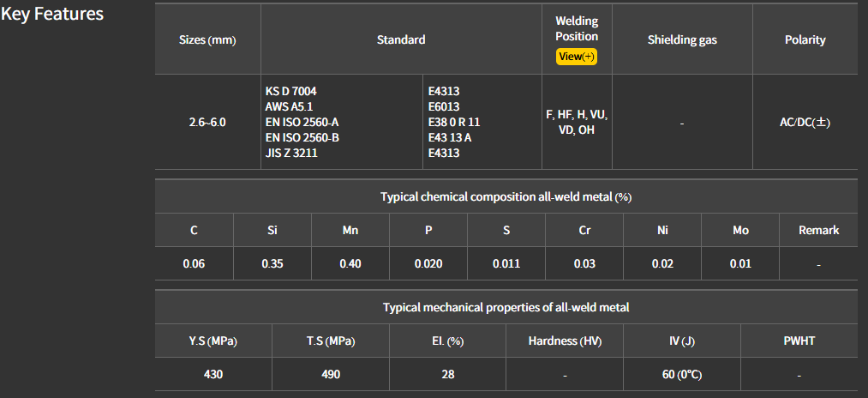868x398 pixels.
Task: Select the JIS Z 3211 standard entry
Action: coord(293,154)
